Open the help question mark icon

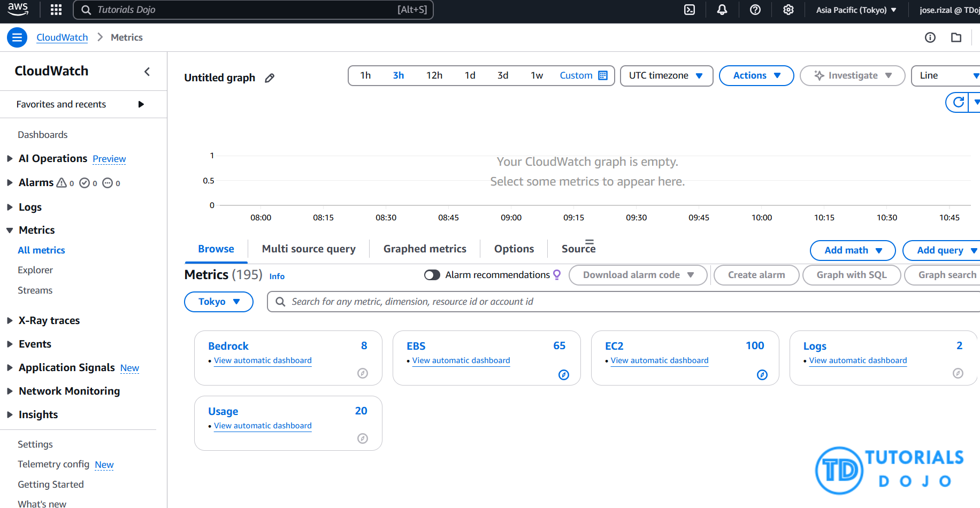(755, 10)
